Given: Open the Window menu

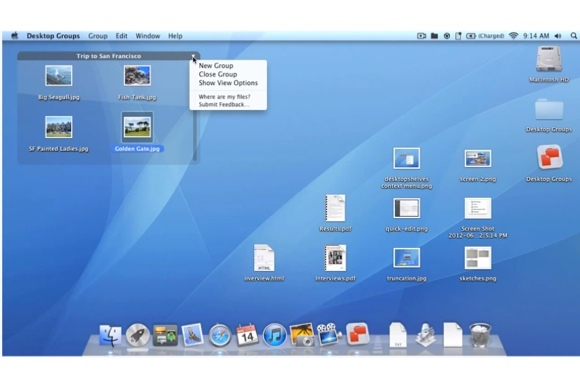Looking at the screenshot, I should tap(148, 36).
